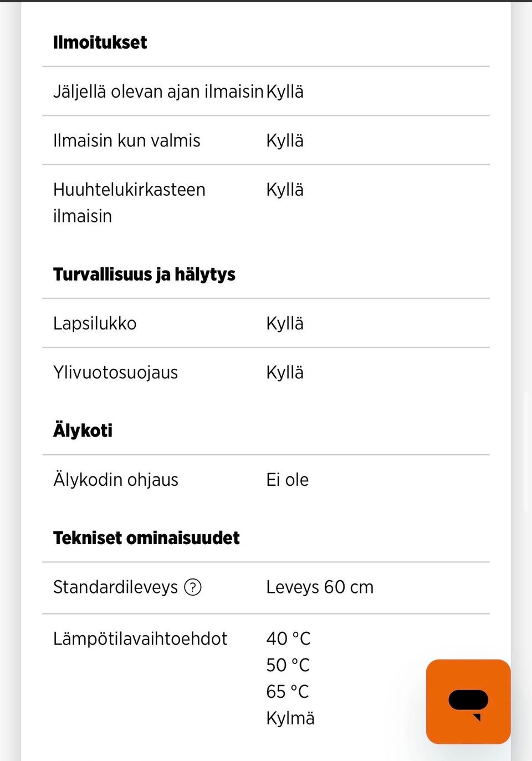Viewport: 532px width, 761px height.
Task: Select the Kylmä temperature option
Action: coord(290,718)
